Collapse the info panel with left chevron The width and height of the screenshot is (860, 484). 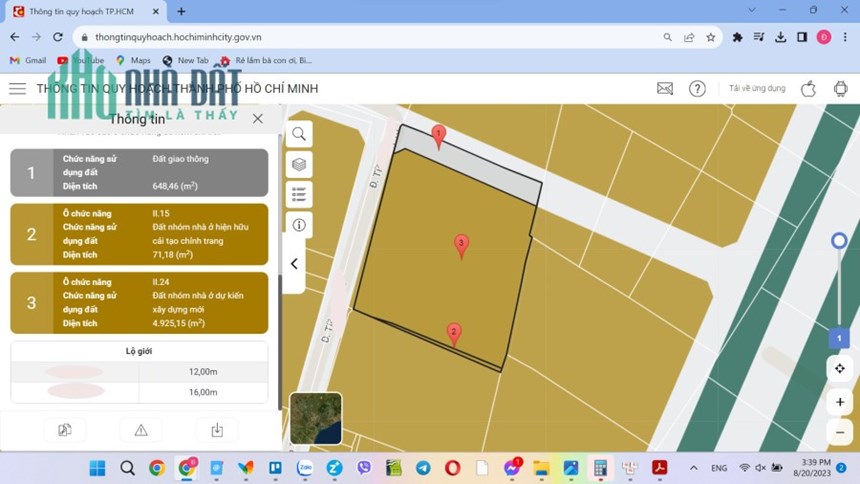tap(295, 264)
